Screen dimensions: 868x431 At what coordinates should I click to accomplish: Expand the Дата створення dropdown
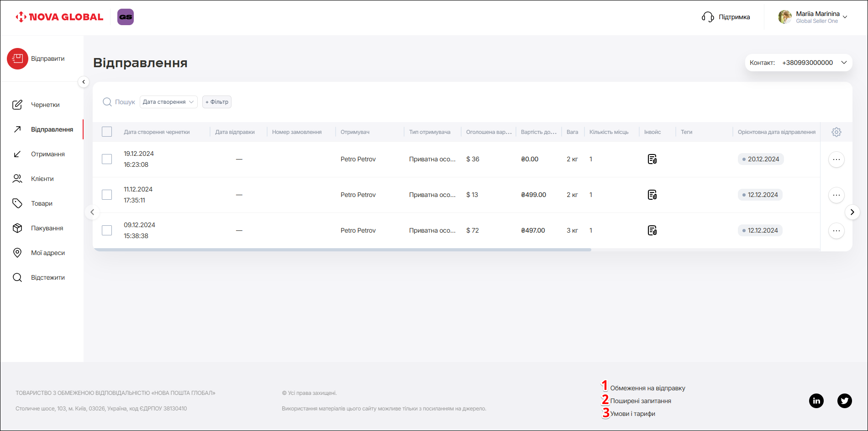click(168, 102)
